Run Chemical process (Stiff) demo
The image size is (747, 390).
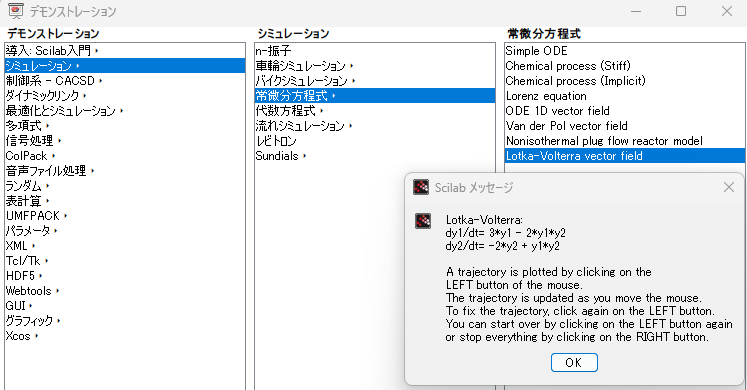click(x=625, y=66)
